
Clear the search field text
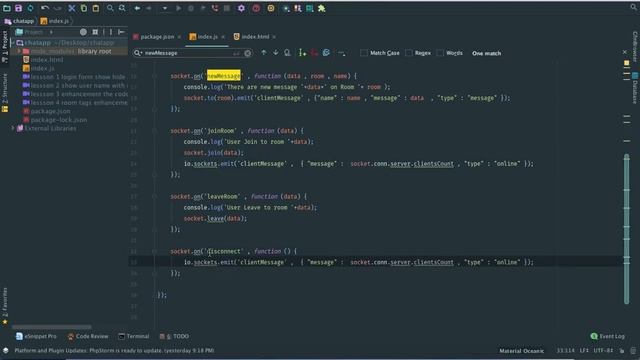click(x=247, y=53)
